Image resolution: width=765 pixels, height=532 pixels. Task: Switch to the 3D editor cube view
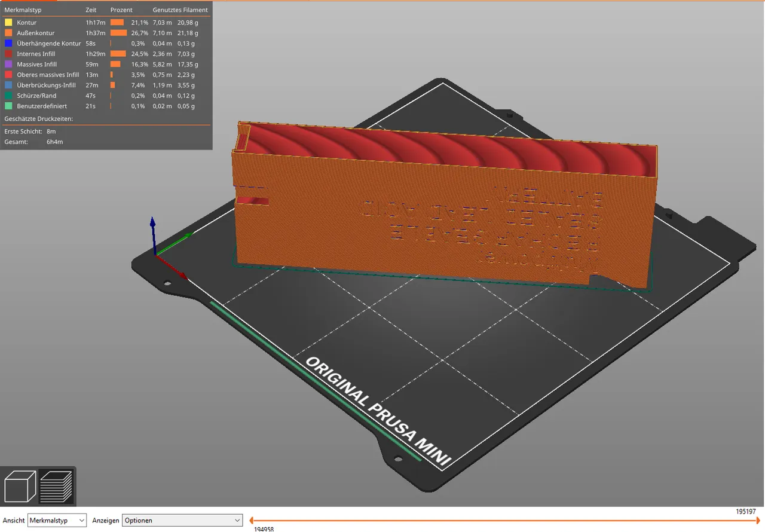pyautogui.click(x=20, y=487)
